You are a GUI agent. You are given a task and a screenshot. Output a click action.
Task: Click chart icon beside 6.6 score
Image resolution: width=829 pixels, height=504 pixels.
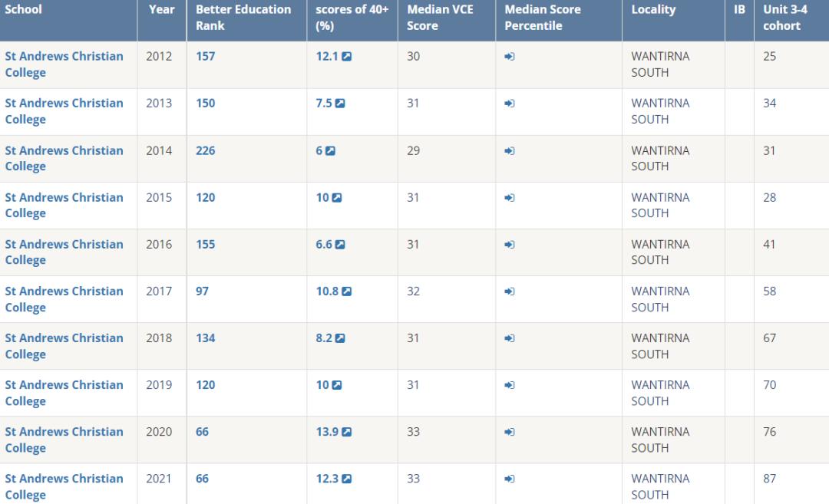[x=340, y=245]
